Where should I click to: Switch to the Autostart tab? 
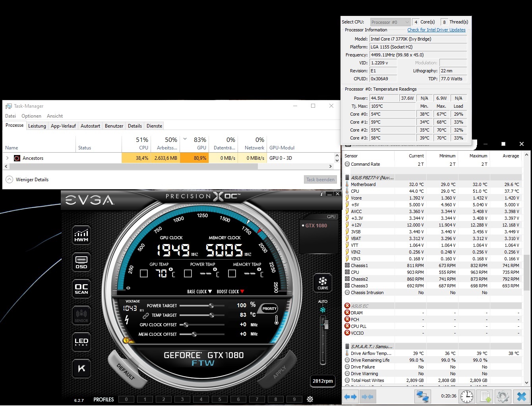90,126
